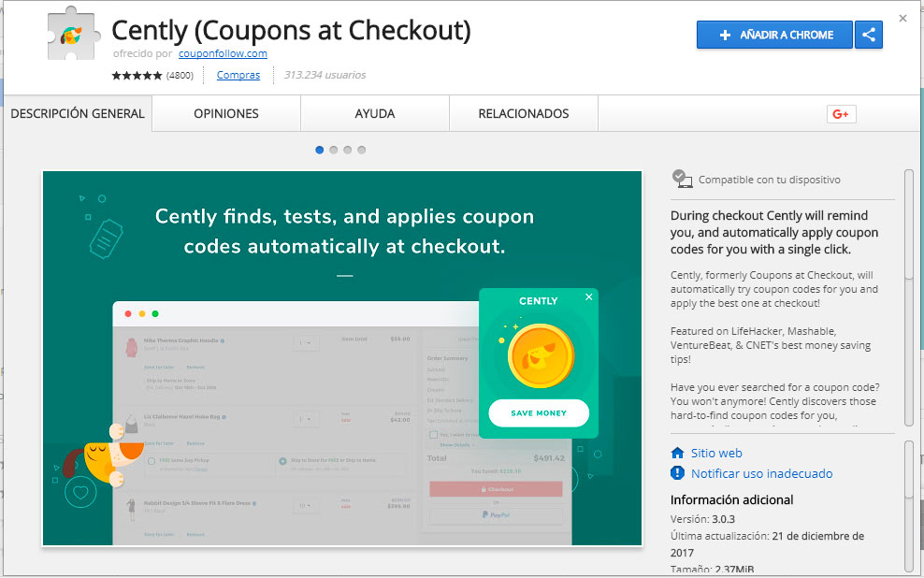Open the Compras category link

[x=238, y=75]
